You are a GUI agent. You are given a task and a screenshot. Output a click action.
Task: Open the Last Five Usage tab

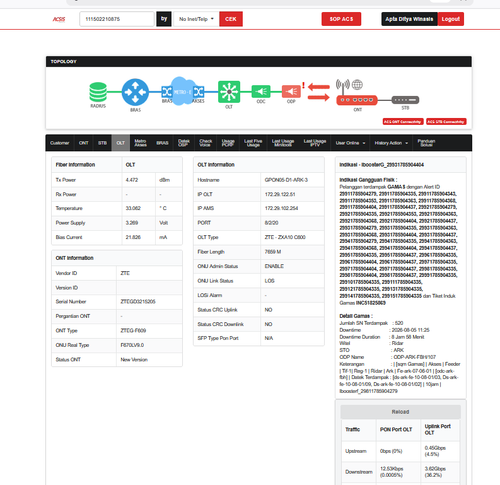pyautogui.click(x=253, y=143)
